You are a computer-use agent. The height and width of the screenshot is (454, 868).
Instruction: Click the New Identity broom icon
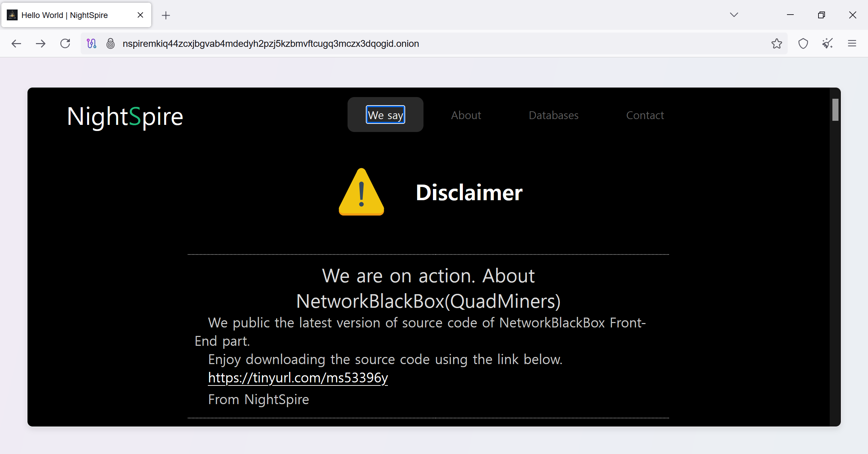(x=827, y=43)
